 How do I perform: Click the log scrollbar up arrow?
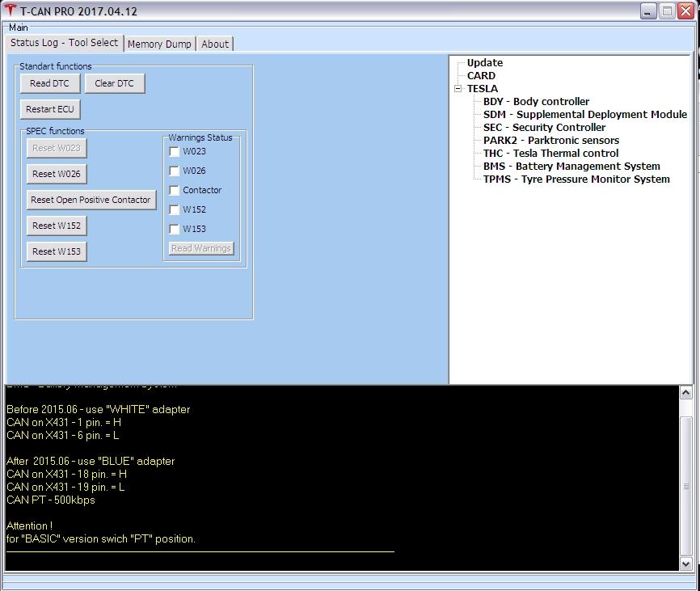pyautogui.click(x=686, y=393)
